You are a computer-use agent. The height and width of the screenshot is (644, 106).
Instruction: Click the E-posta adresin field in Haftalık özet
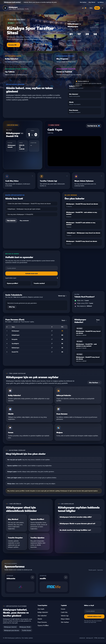(31, 268)
